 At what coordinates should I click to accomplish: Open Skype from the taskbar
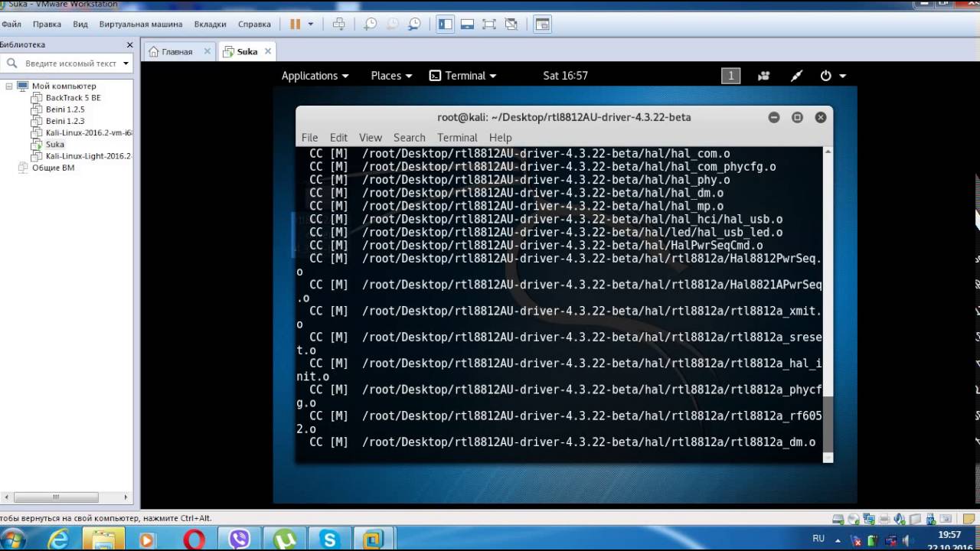coord(330,540)
